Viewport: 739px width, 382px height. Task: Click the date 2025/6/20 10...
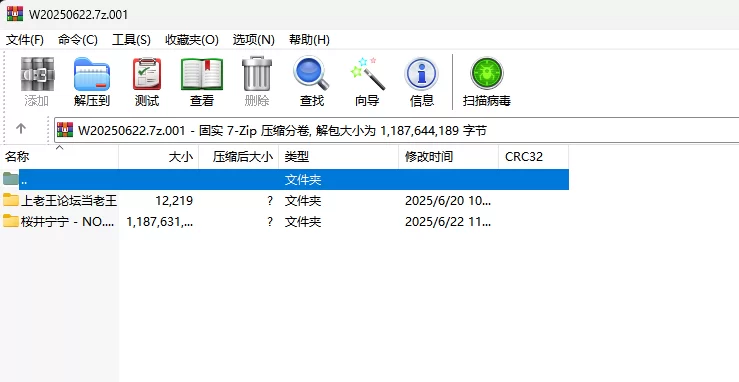448,201
